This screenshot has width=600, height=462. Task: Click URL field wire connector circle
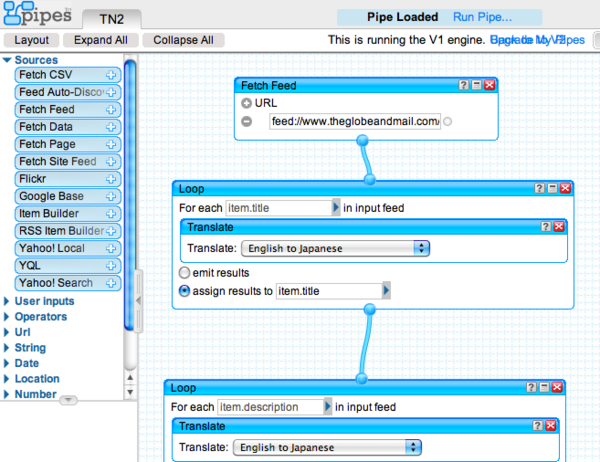447,122
